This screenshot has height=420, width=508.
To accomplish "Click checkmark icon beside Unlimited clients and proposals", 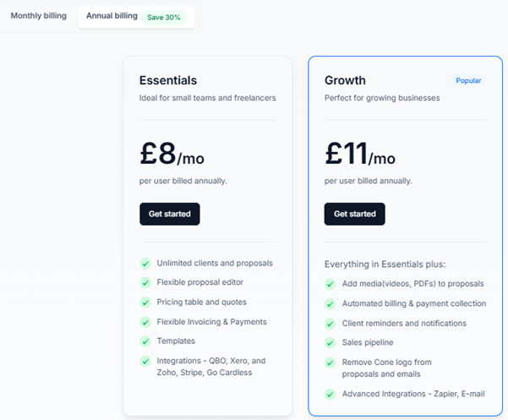I will [x=145, y=264].
